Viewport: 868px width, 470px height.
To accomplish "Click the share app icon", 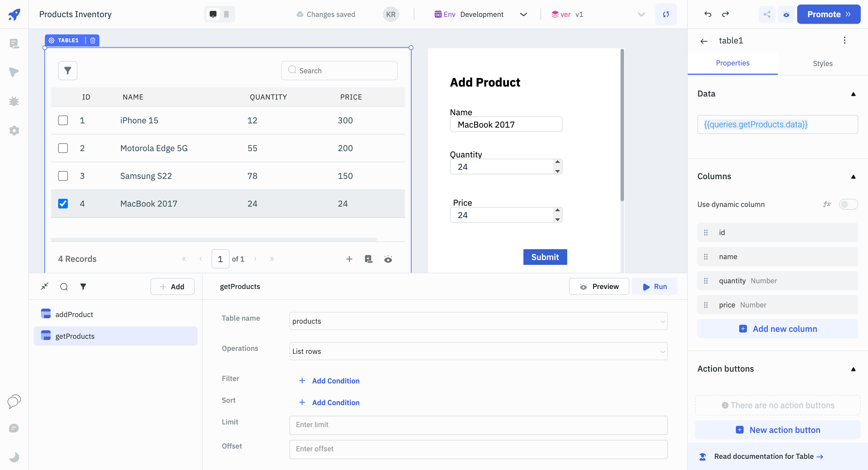I will [766, 14].
